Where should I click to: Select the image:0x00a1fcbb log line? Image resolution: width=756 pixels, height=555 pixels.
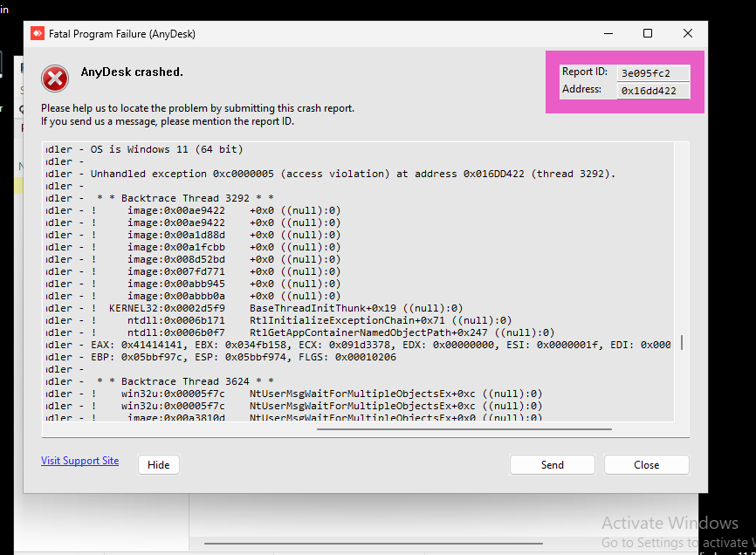point(193,247)
